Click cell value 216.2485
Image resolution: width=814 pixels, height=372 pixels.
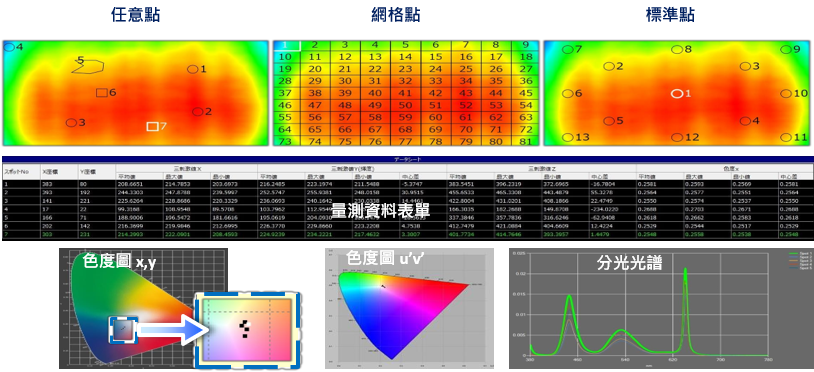[273, 184]
